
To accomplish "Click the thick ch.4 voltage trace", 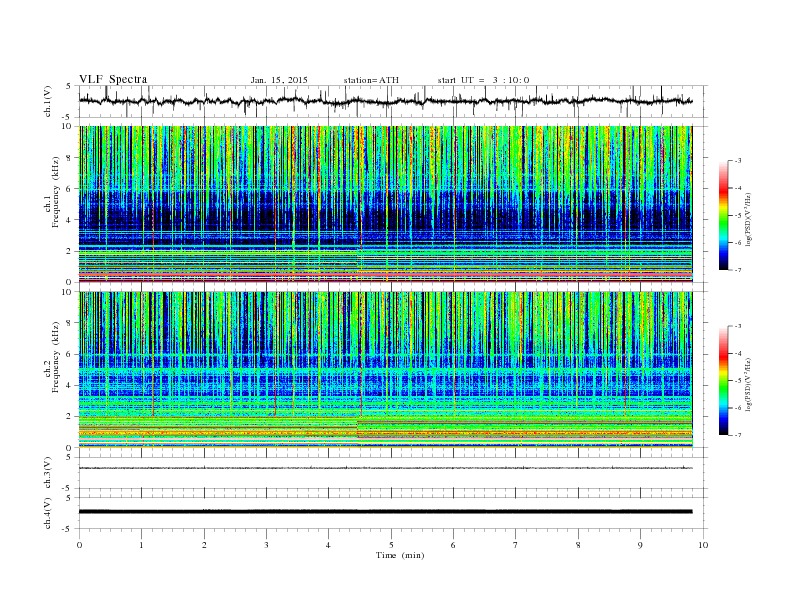I will pyautogui.click(x=385, y=512).
